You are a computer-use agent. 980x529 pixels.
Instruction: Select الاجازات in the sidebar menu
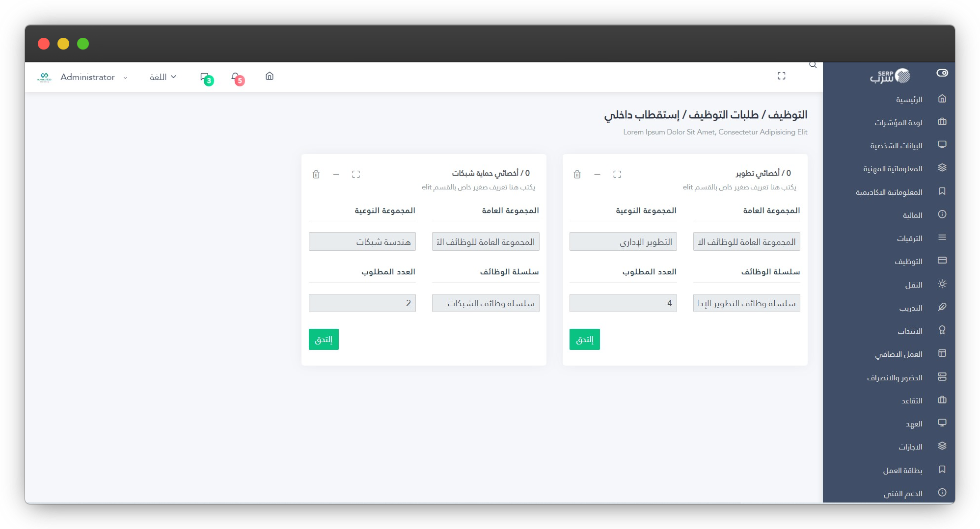pyautogui.click(x=910, y=447)
